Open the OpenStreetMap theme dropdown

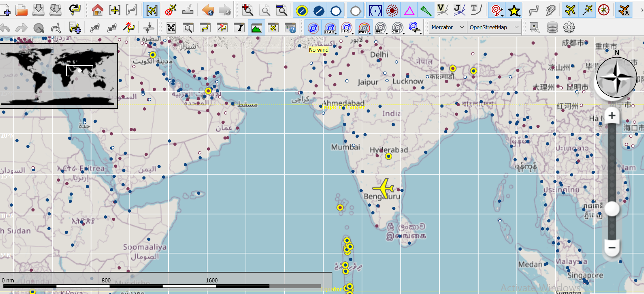493,27
